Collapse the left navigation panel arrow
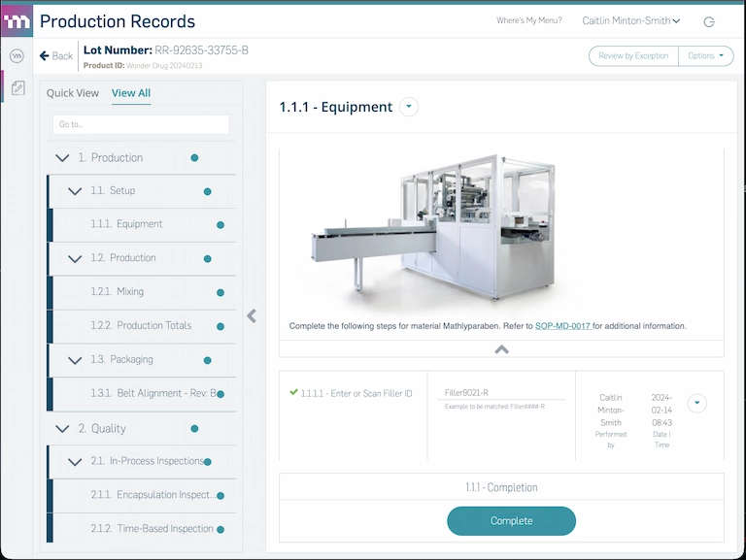The height and width of the screenshot is (560, 746). coord(252,315)
